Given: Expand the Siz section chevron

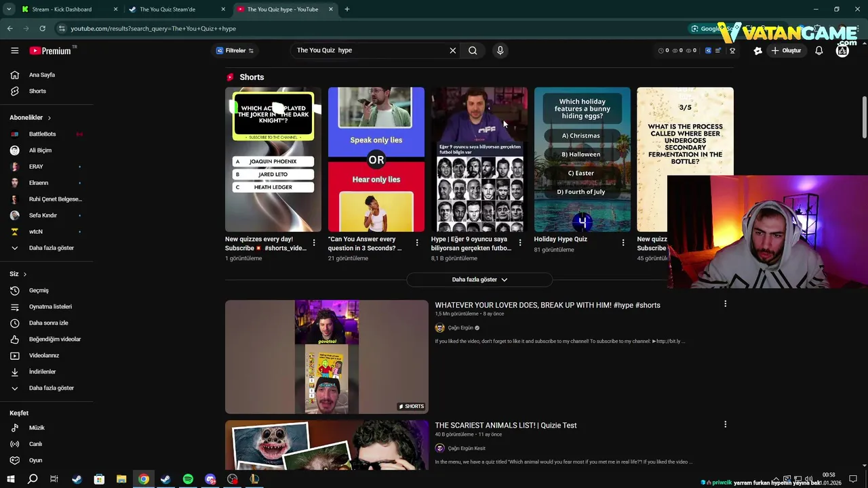Looking at the screenshot, I should click(25, 274).
